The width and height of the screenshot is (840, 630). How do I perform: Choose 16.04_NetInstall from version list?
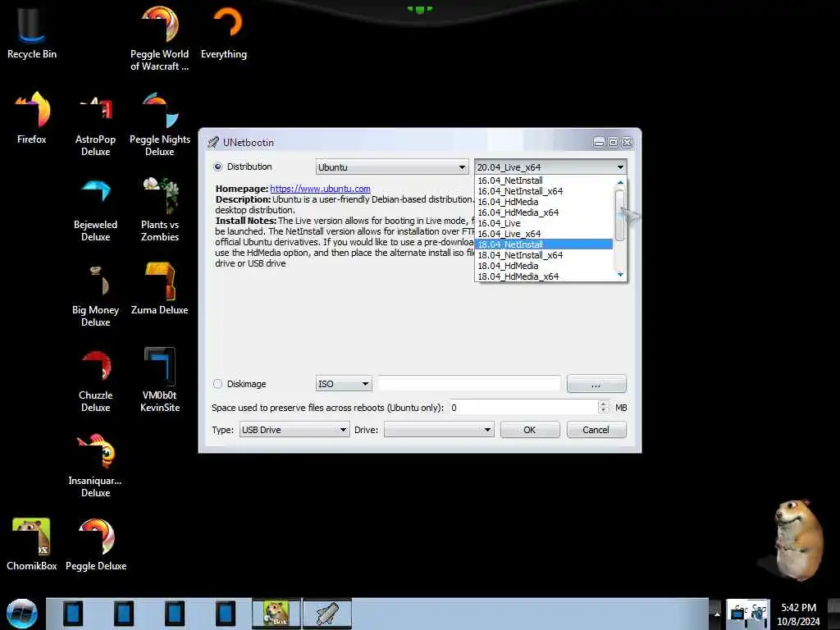point(543,180)
